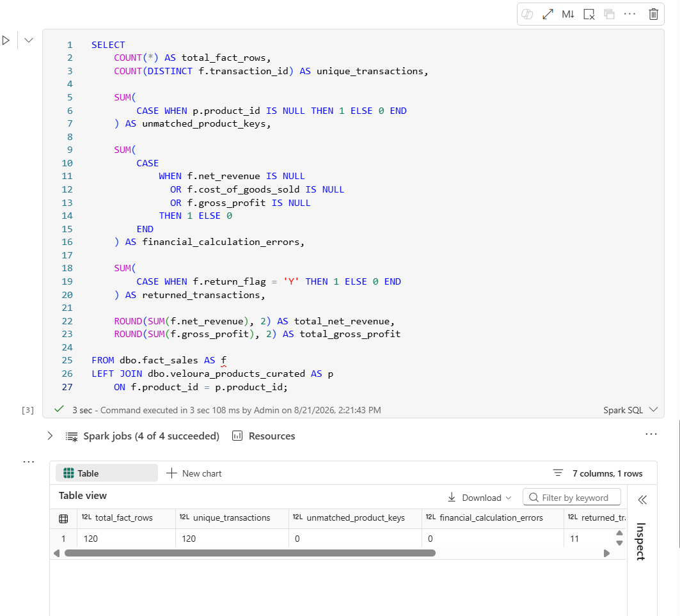
Task: Click the green success check icon
Action: coord(59,409)
